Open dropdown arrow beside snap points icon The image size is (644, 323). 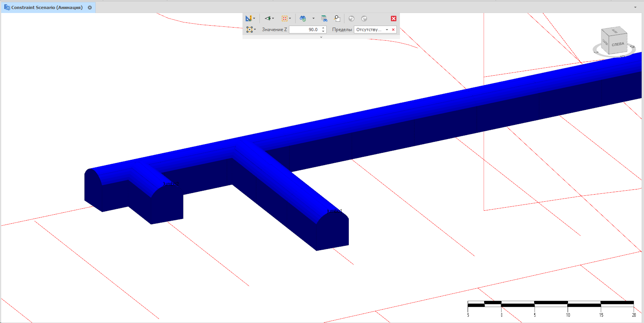click(x=255, y=30)
